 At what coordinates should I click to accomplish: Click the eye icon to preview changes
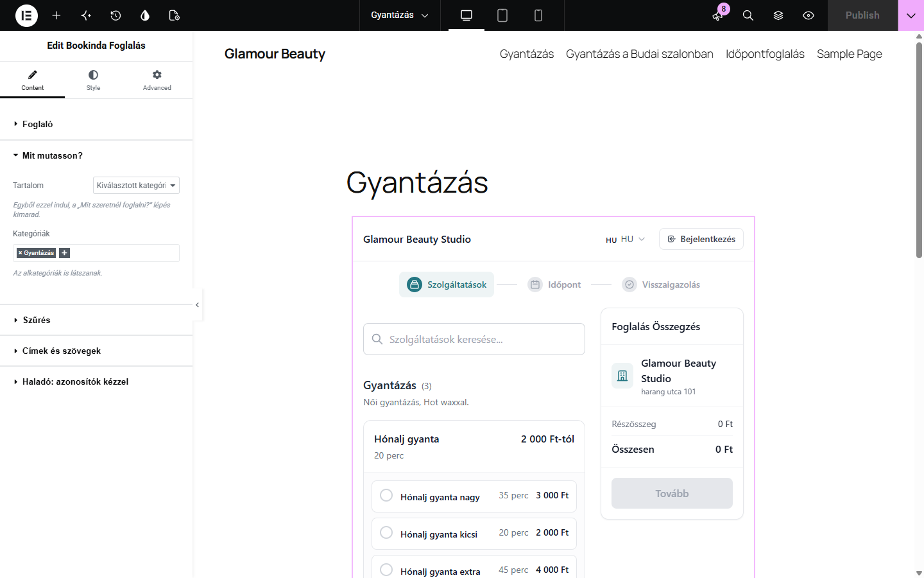pos(809,15)
